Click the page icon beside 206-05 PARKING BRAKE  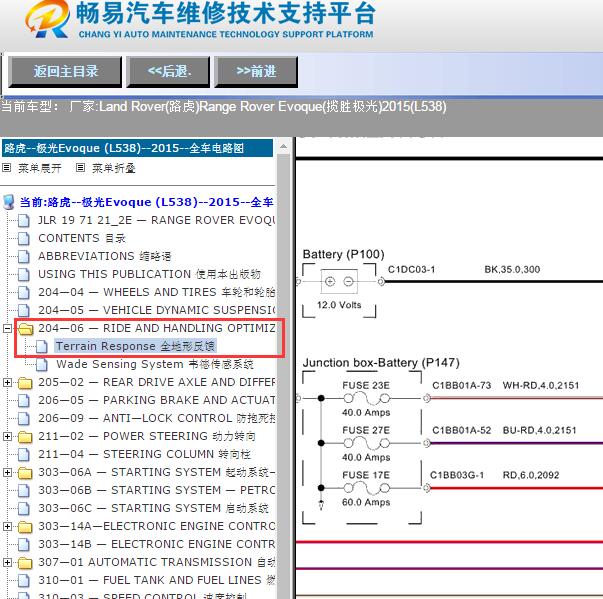(24, 401)
